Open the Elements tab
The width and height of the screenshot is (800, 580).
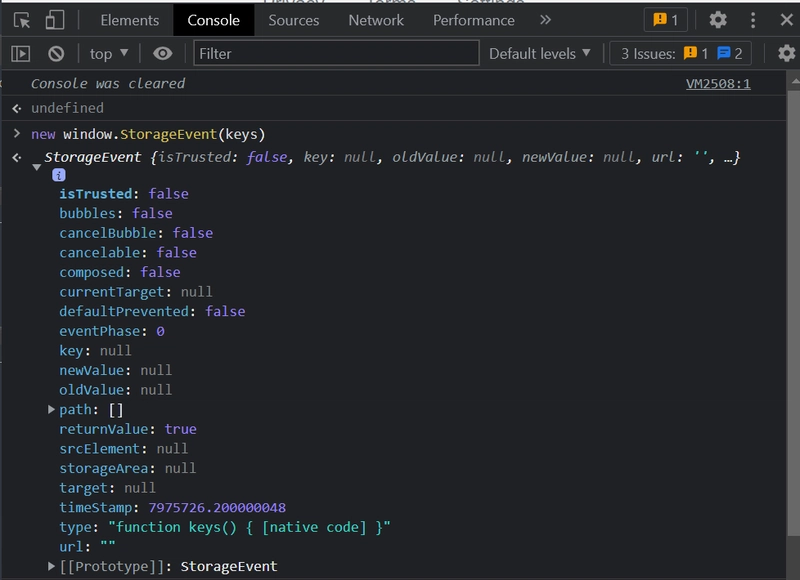point(130,20)
